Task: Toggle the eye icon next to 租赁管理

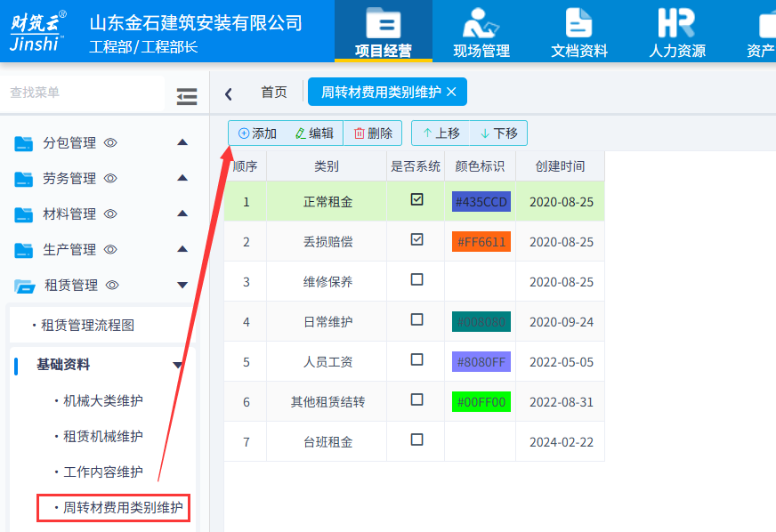Action: pyautogui.click(x=112, y=285)
